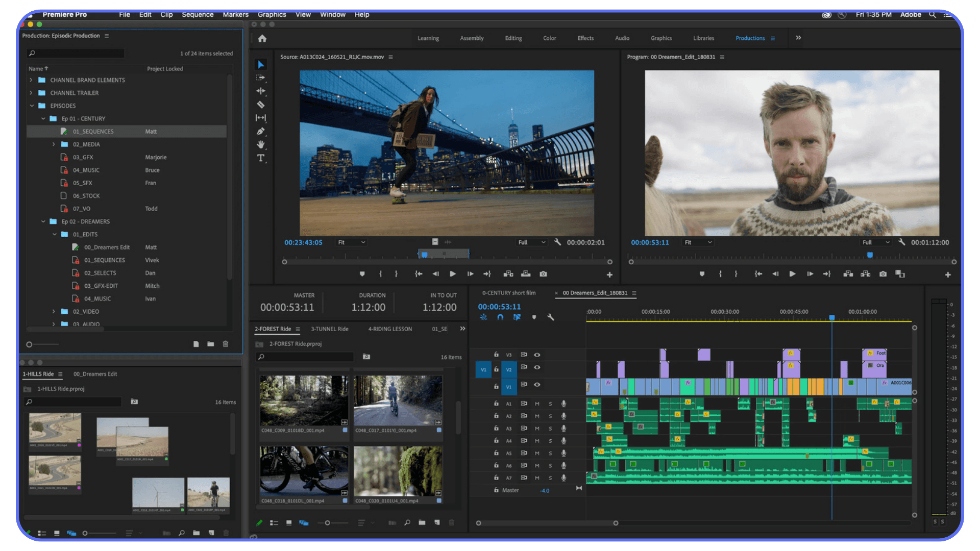Select the Selection arrow tool
The width and height of the screenshot is (980, 551).
point(261,64)
